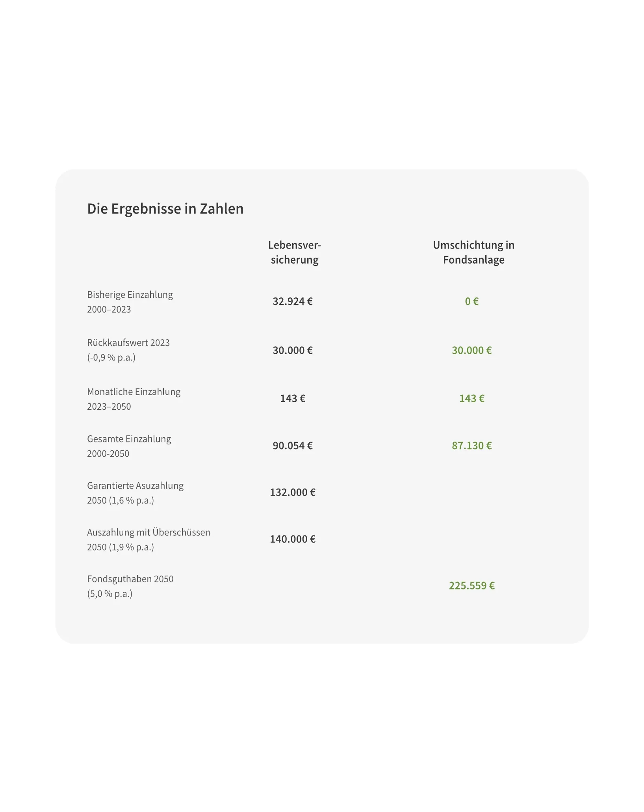
Task: Select the Umschichtung in Fondsanlage column header
Action: click(473, 252)
